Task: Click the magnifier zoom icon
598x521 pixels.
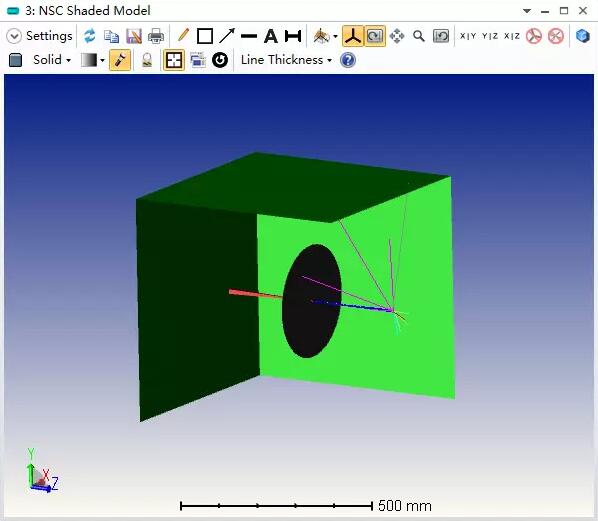Action: coord(419,36)
